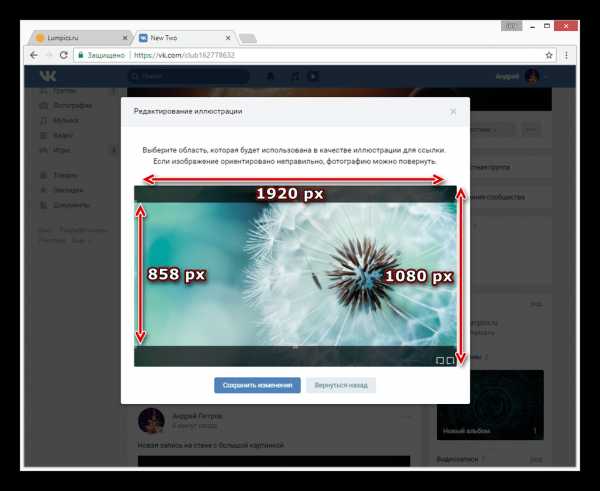The height and width of the screenshot is (491, 600).
Task: Save changes with the blue Сохранить изменения button
Action: point(257,385)
